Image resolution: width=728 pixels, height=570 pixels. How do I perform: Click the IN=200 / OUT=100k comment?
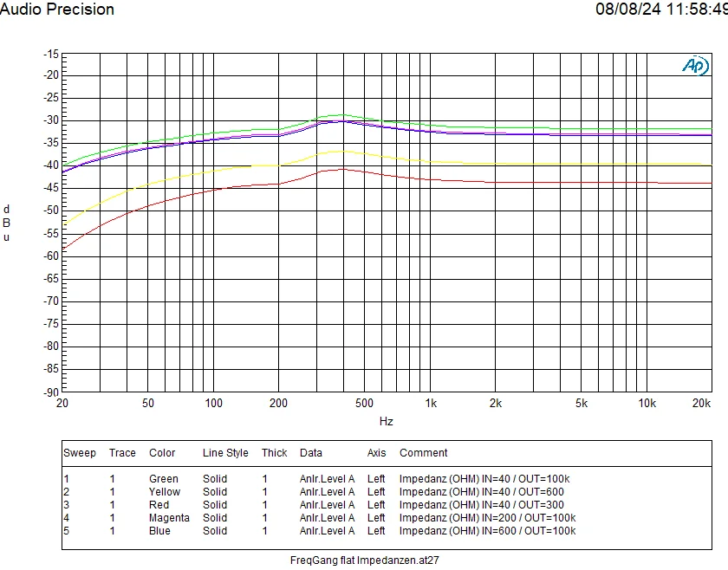point(487,517)
